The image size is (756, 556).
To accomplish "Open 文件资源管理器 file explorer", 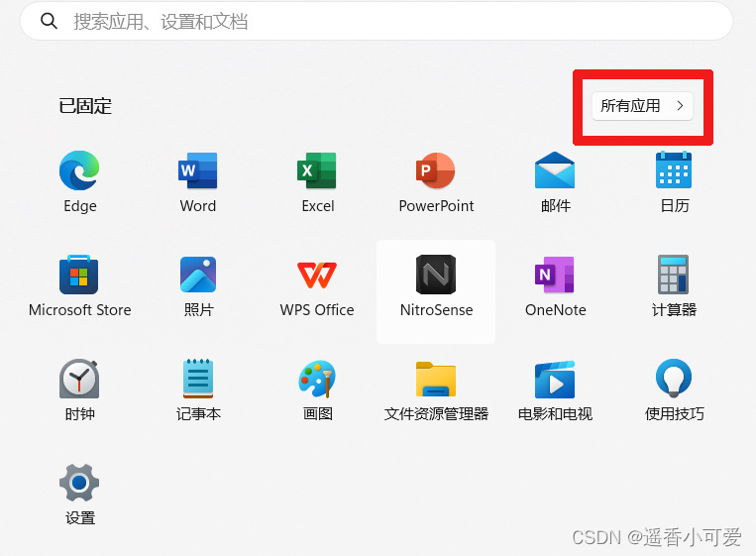I will tap(436, 379).
